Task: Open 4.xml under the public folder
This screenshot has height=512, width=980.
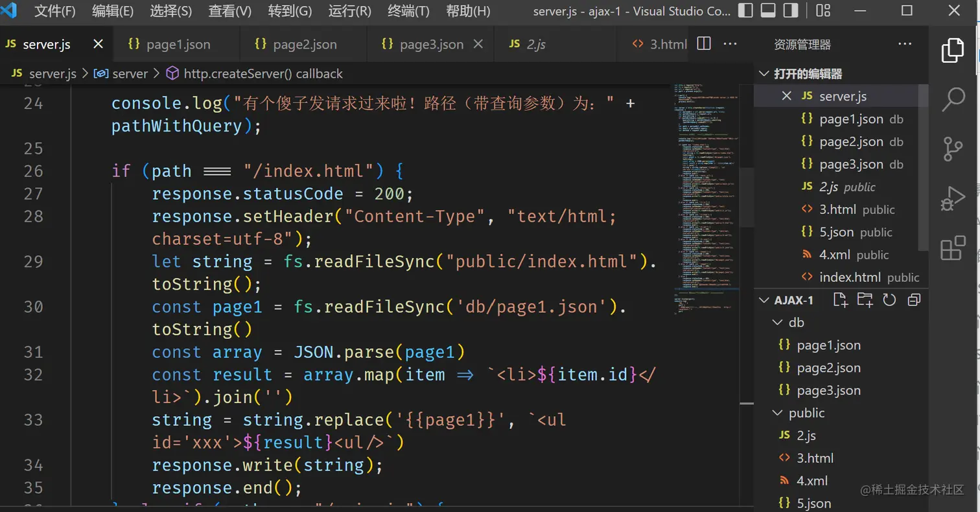Action: [841, 481]
